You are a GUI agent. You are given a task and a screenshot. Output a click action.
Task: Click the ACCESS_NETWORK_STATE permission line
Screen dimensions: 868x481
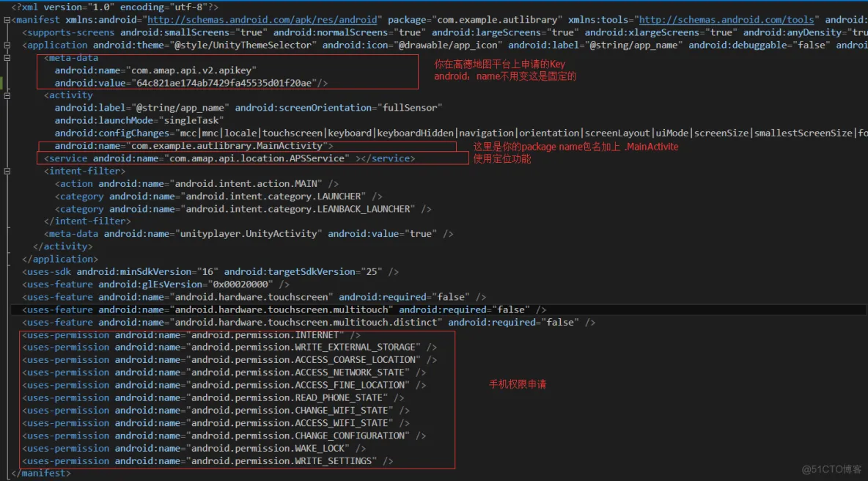click(224, 373)
